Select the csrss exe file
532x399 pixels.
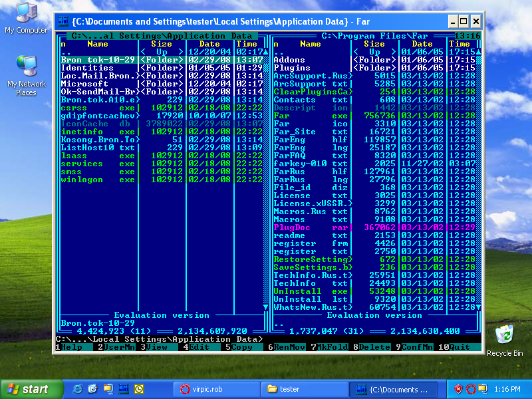tap(162, 108)
